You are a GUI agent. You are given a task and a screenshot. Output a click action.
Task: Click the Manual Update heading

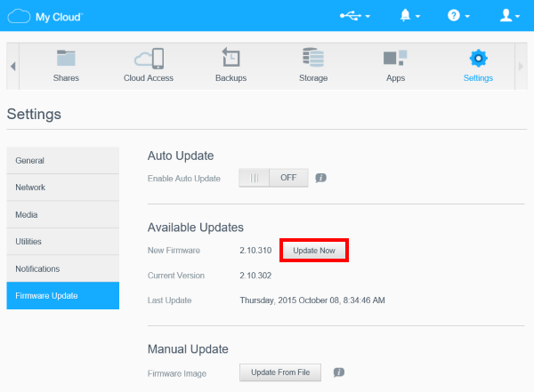tap(188, 349)
